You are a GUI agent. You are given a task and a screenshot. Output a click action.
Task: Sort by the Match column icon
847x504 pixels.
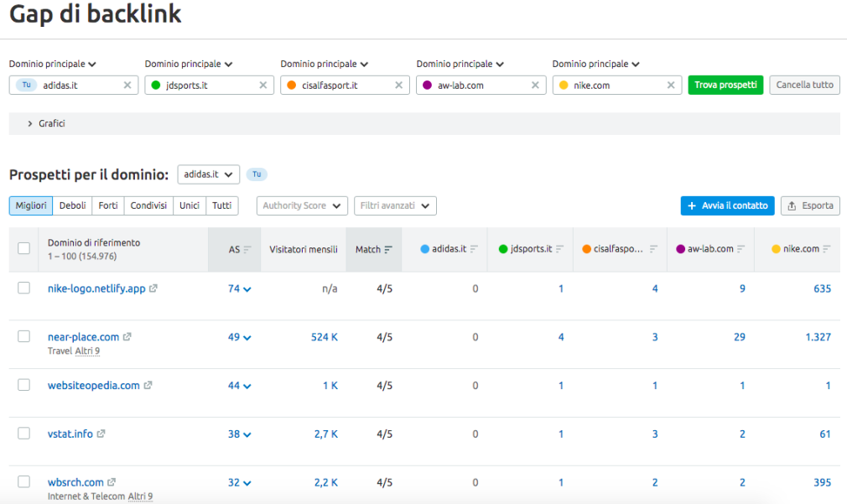[x=388, y=249]
